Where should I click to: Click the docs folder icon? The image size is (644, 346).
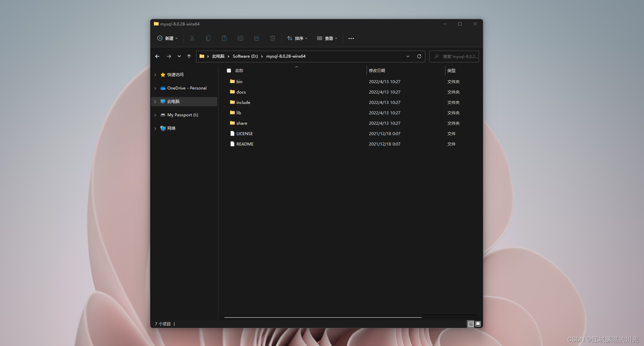pos(232,92)
